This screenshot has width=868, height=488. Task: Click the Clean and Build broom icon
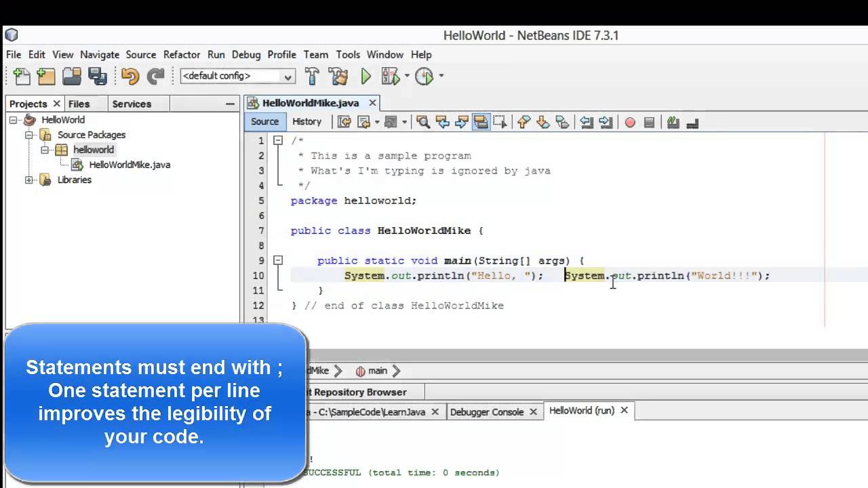click(338, 76)
